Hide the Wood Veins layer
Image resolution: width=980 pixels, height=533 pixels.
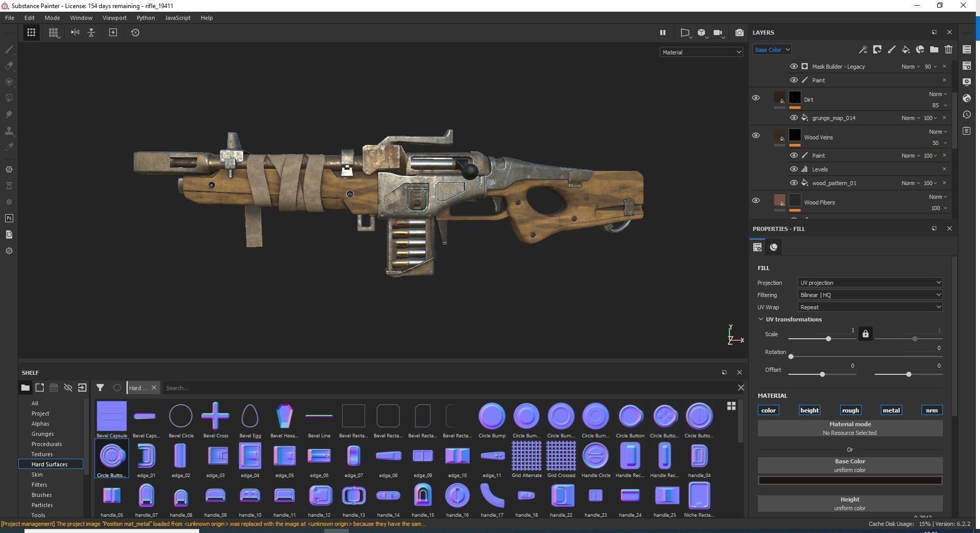pos(756,135)
